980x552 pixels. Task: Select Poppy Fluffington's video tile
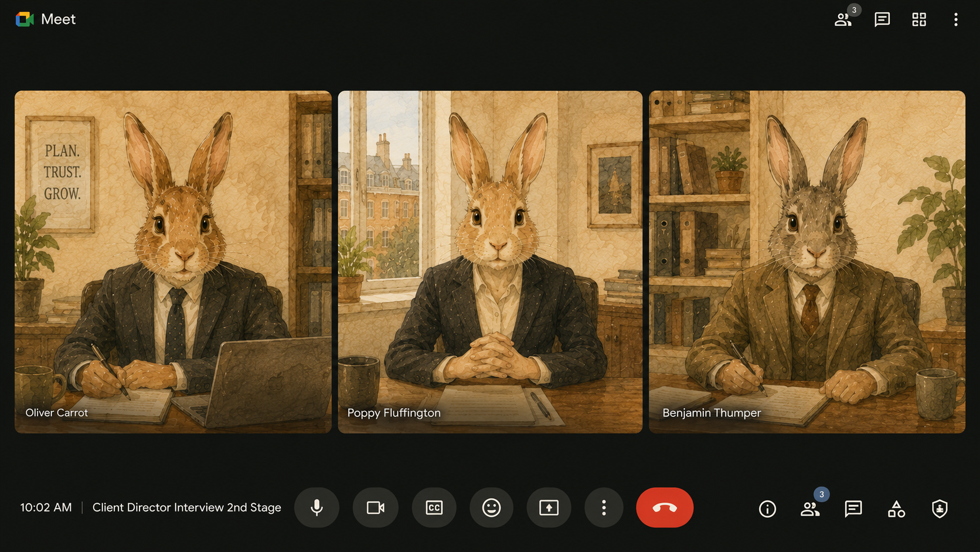pyautogui.click(x=490, y=262)
